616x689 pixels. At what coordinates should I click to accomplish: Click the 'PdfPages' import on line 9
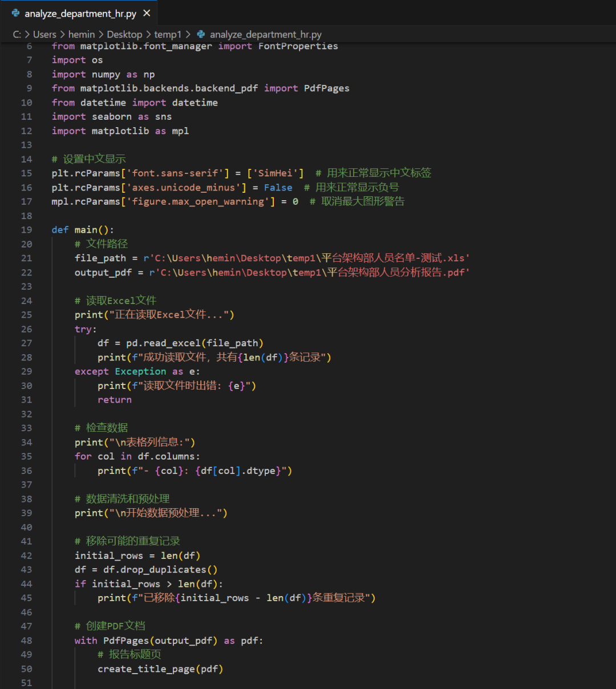pyautogui.click(x=326, y=88)
